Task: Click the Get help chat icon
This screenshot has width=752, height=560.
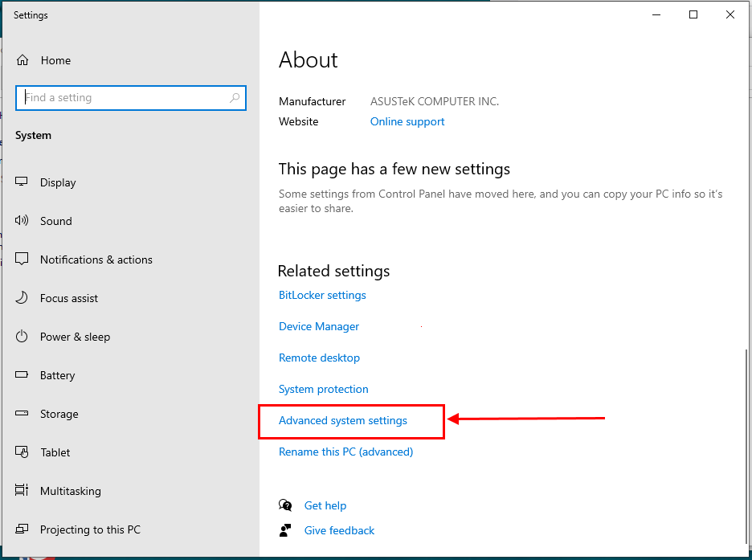Action: (285, 505)
